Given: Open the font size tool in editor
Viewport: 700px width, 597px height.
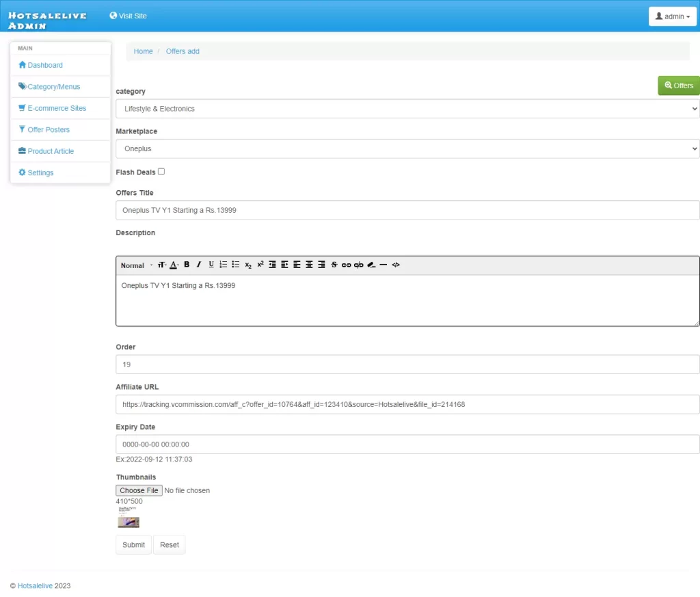Looking at the screenshot, I should [161, 265].
